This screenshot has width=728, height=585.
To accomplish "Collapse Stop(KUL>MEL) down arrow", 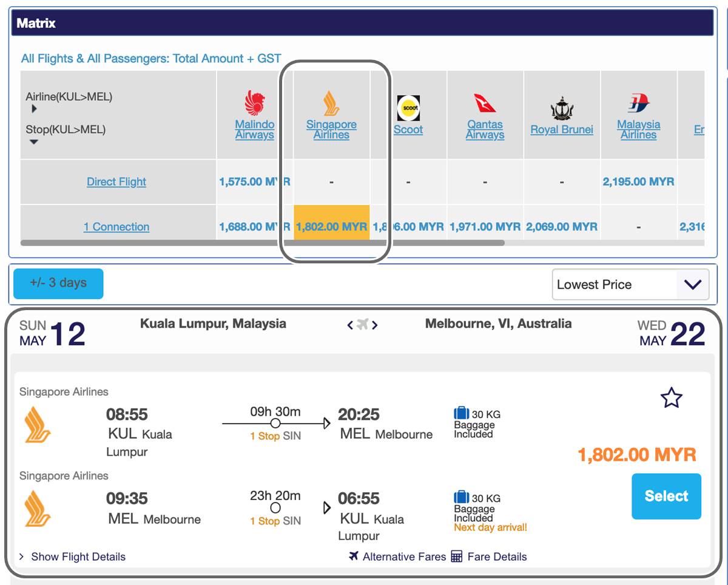I will pos(34,142).
